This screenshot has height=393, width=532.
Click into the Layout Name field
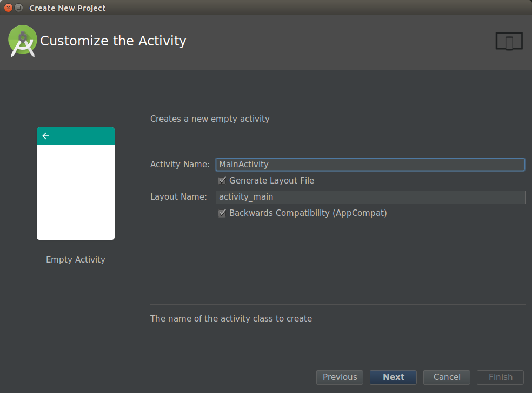pos(370,197)
